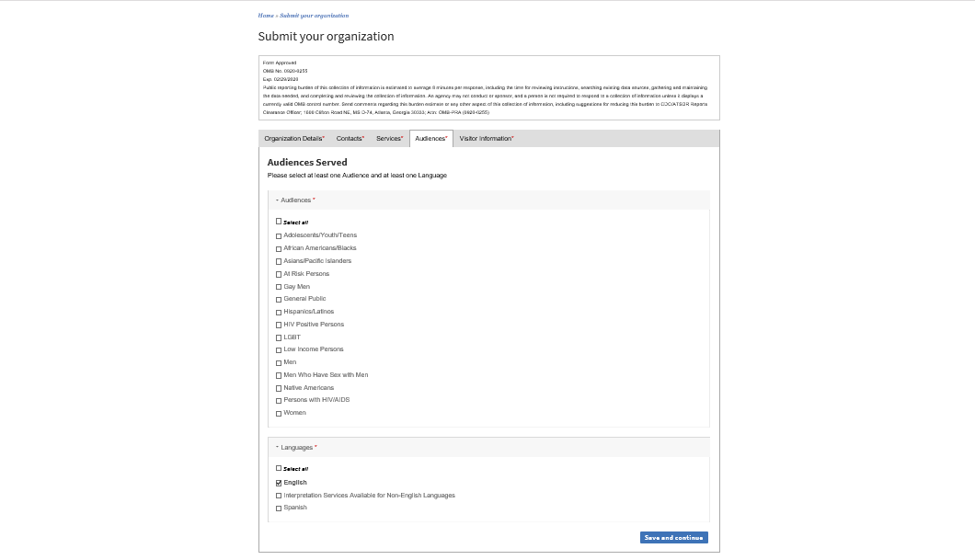This screenshot has height=560, width=975.
Task: Check the HIV Positive Persons checkbox
Action: (279, 326)
